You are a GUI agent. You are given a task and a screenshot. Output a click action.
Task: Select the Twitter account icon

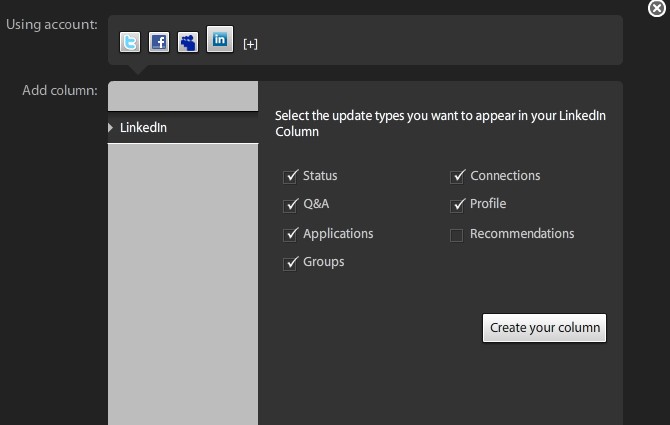click(130, 42)
